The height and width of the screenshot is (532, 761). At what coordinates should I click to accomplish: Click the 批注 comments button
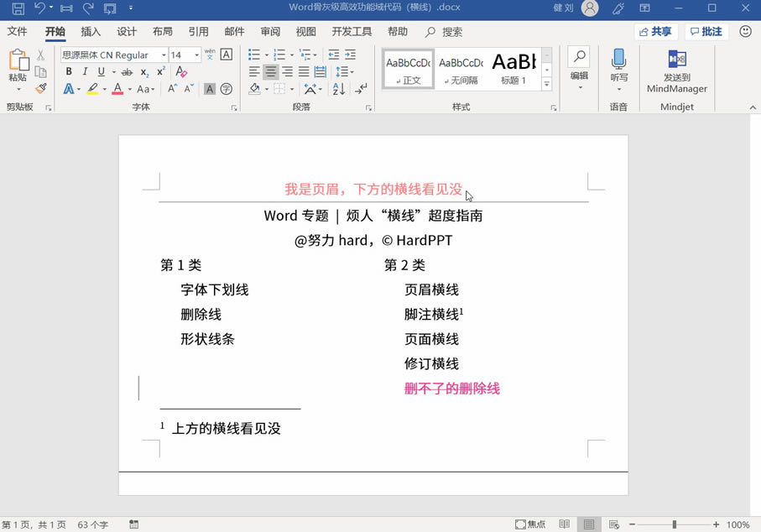pos(706,32)
